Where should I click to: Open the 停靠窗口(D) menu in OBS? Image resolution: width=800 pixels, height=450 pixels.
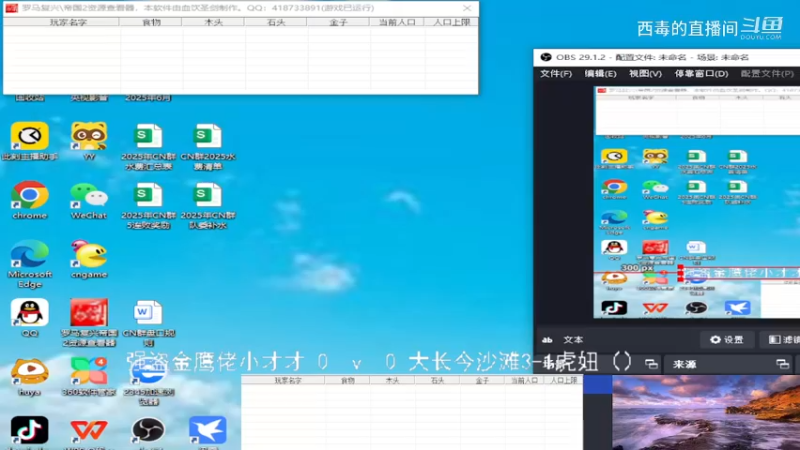[702, 73]
